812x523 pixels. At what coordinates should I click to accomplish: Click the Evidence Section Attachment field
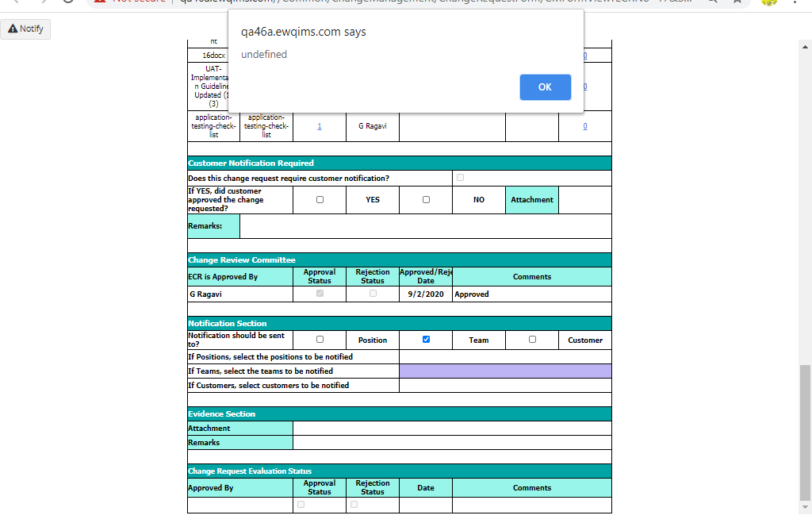coord(452,428)
